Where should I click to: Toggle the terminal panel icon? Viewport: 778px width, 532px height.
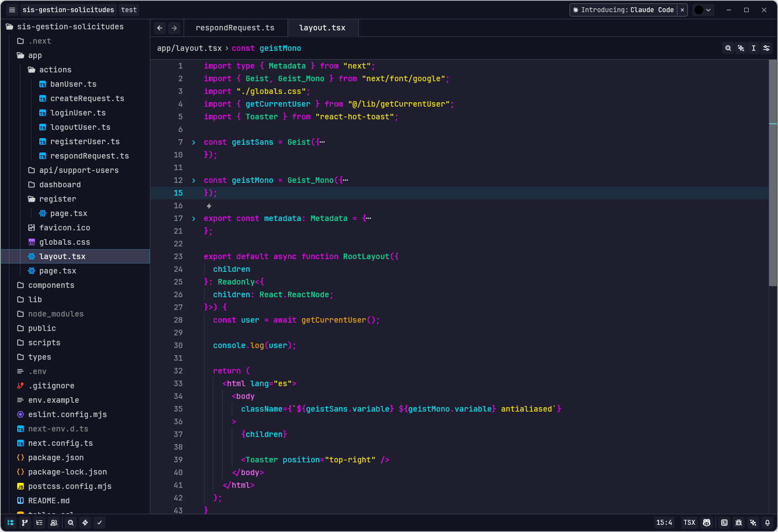(x=724, y=523)
